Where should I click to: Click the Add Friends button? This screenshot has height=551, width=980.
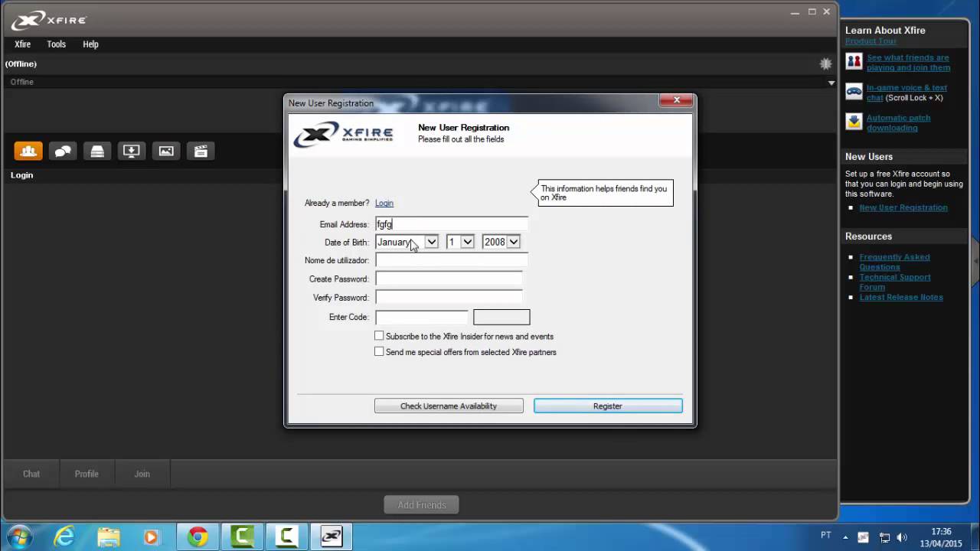point(422,505)
